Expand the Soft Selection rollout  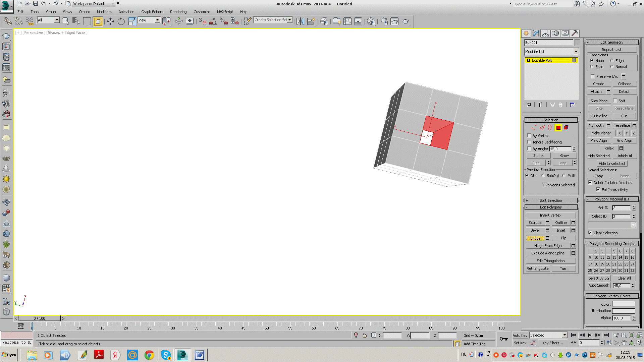[551, 200]
